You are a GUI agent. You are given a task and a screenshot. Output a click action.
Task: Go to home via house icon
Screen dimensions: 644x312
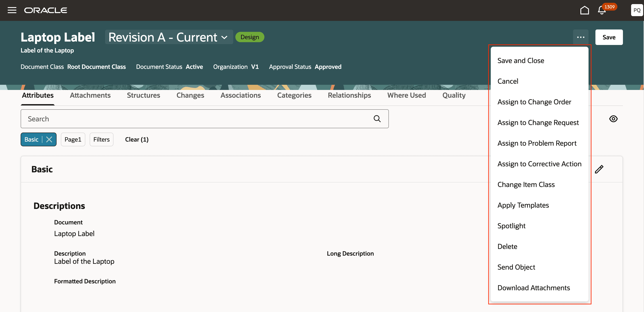coord(584,10)
